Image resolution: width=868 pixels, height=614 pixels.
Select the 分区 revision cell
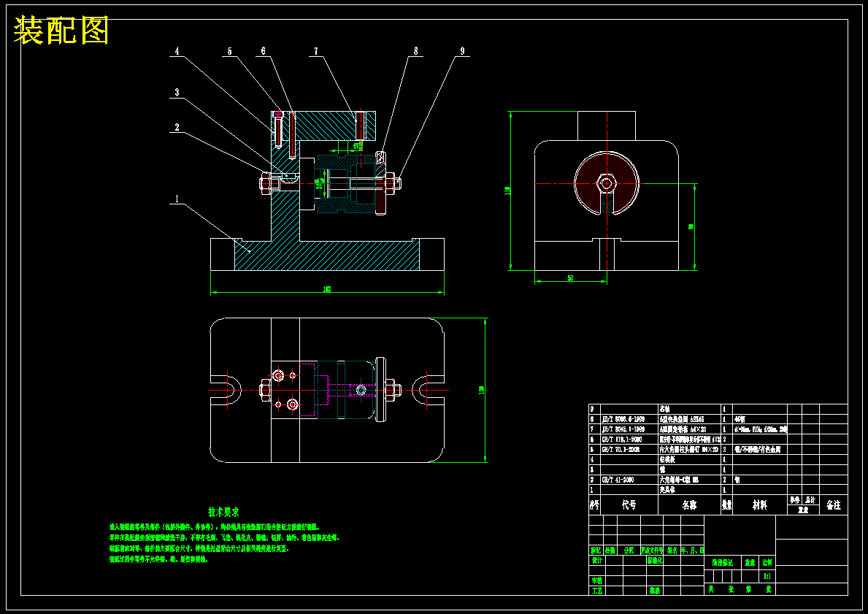(629, 551)
